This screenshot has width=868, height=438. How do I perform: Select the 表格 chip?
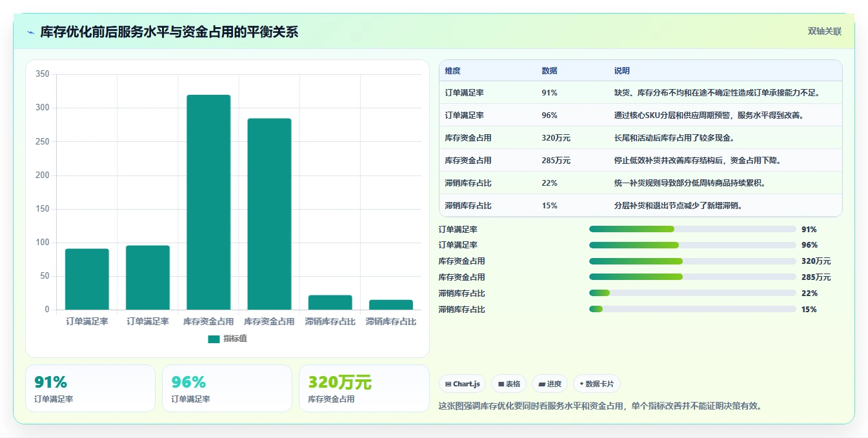click(509, 384)
